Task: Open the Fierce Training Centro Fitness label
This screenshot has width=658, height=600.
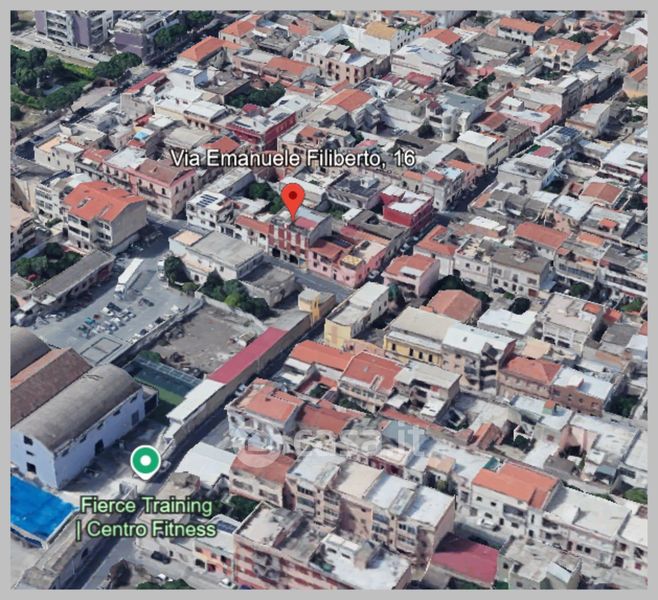Action: click(x=146, y=516)
